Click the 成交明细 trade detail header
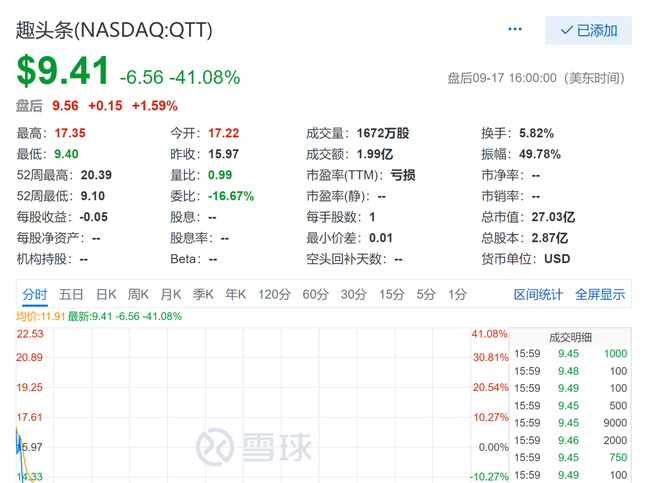 570,337
